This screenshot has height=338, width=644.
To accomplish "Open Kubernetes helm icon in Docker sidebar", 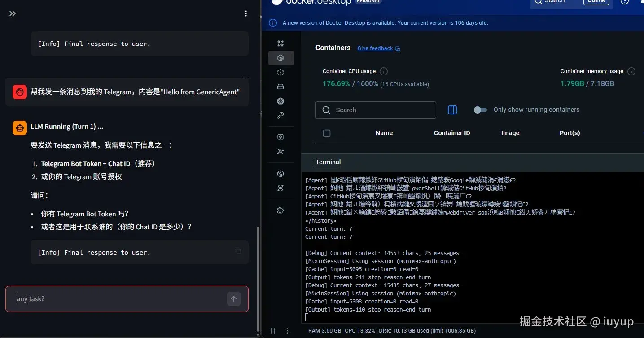I will [x=280, y=101].
